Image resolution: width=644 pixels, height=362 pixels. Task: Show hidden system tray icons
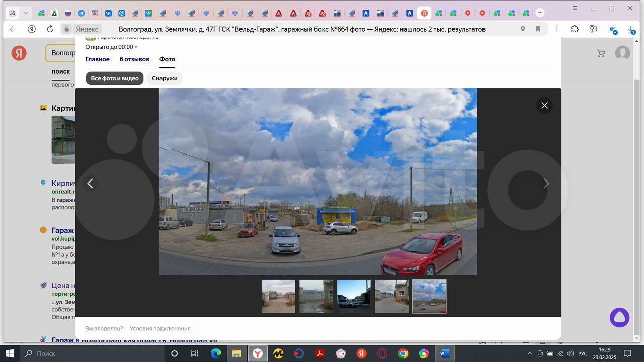[x=529, y=354]
